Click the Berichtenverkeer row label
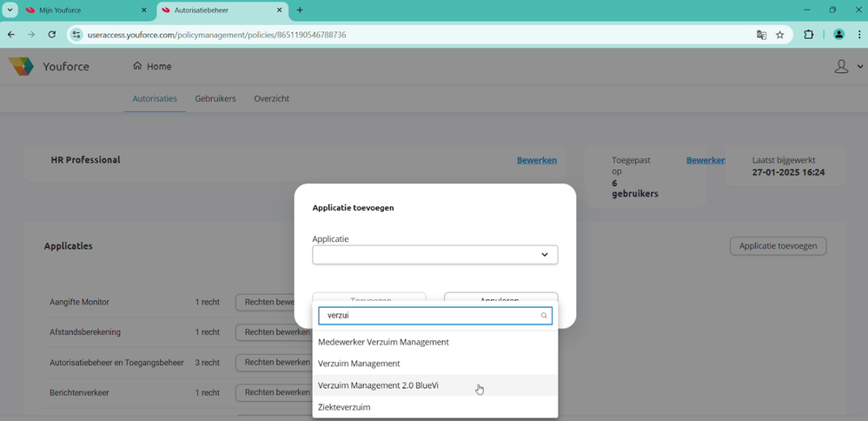 [79, 392]
